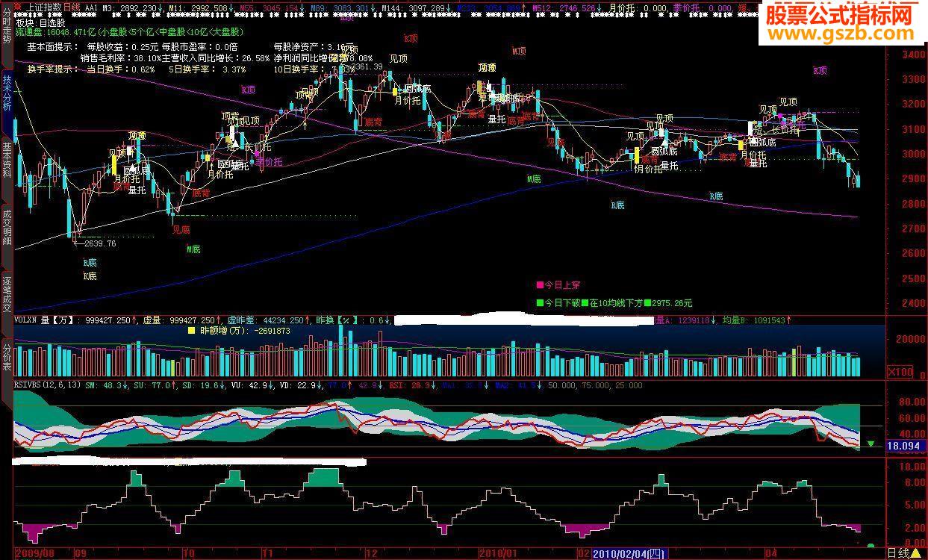
Task: Click the M3: 2892.230 moving average value
Action: click(133, 7)
